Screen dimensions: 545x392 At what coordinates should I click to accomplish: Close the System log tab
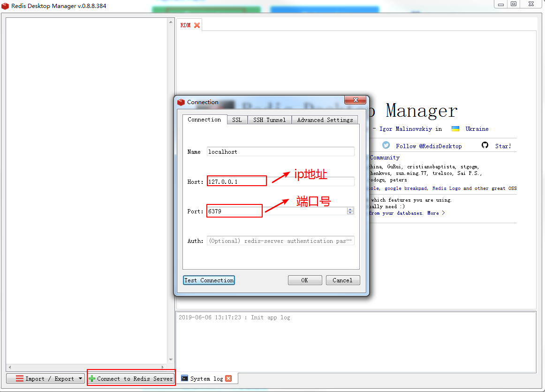click(x=228, y=378)
